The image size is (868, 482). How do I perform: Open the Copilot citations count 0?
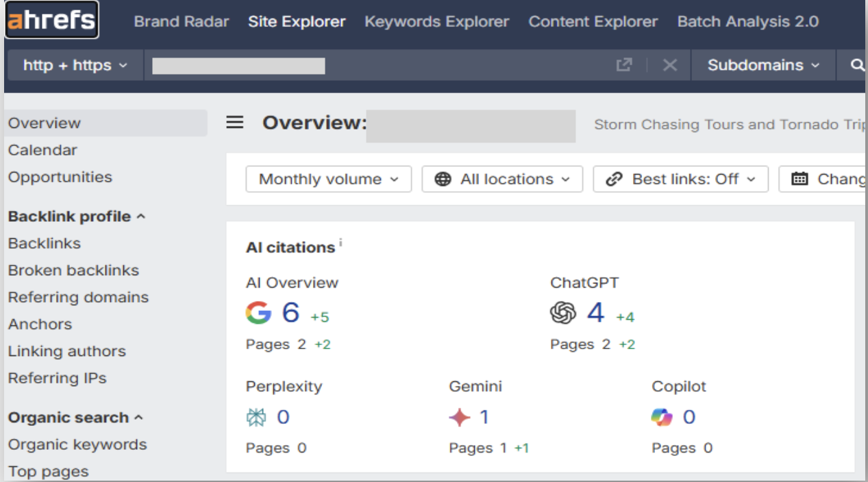coord(689,417)
